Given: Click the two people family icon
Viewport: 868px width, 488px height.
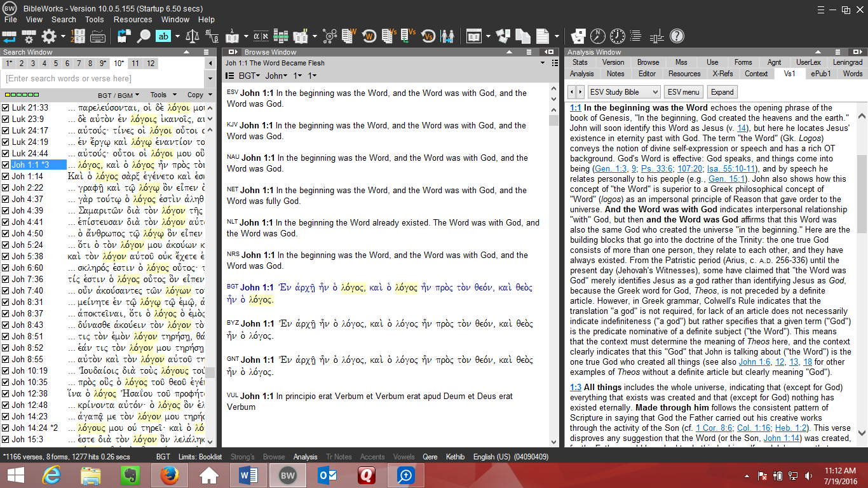Looking at the screenshot, I should [447, 36].
